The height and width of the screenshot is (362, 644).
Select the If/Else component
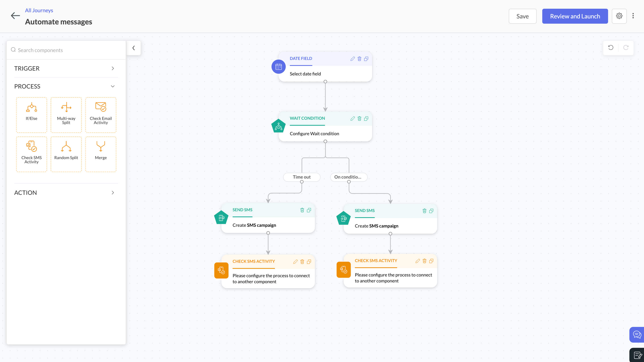pos(32,115)
